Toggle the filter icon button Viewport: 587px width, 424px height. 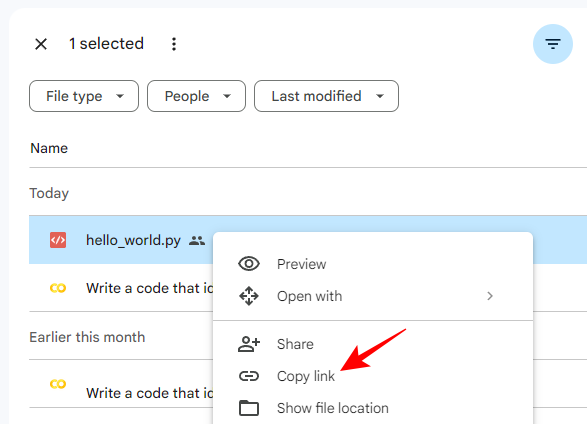click(x=553, y=44)
